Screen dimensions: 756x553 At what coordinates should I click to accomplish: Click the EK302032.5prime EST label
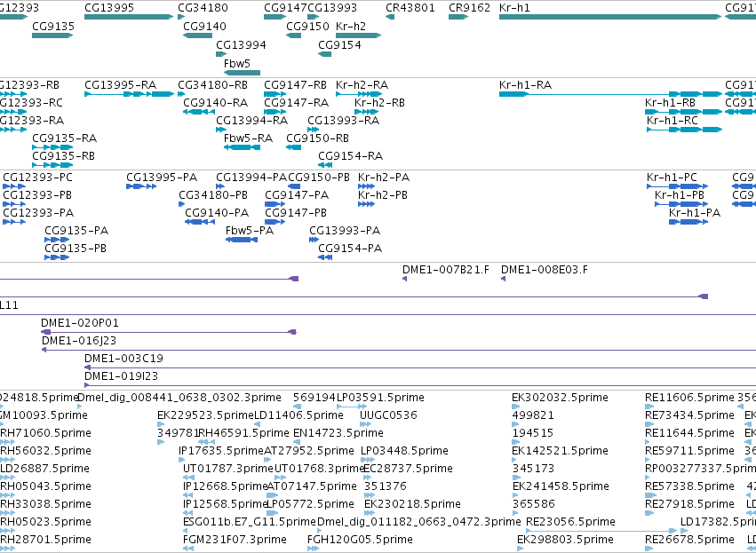click(x=560, y=398)
